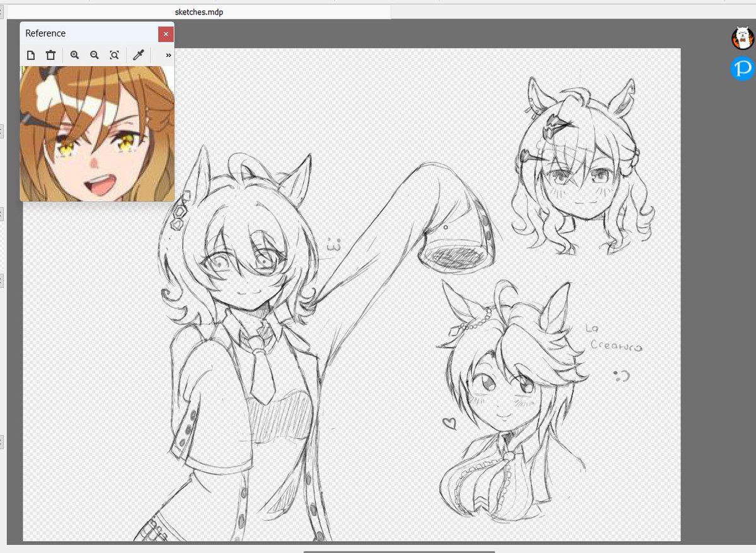Image resolution: width=756 pixels, height=553 pixels.
Task: Close the Reference window
Action: click(x=166, y=34)
